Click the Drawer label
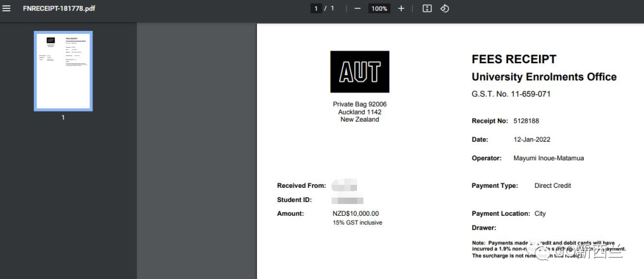 pos(484,228)
